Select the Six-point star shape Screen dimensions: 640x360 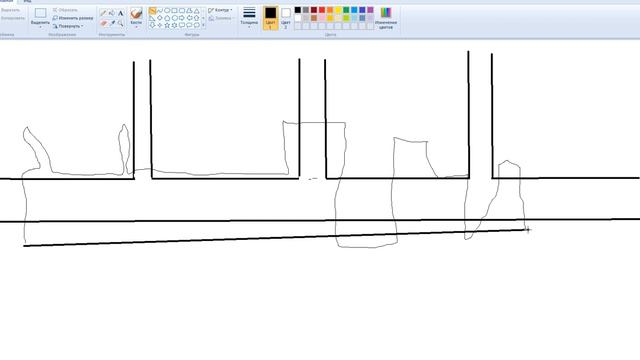174,25
